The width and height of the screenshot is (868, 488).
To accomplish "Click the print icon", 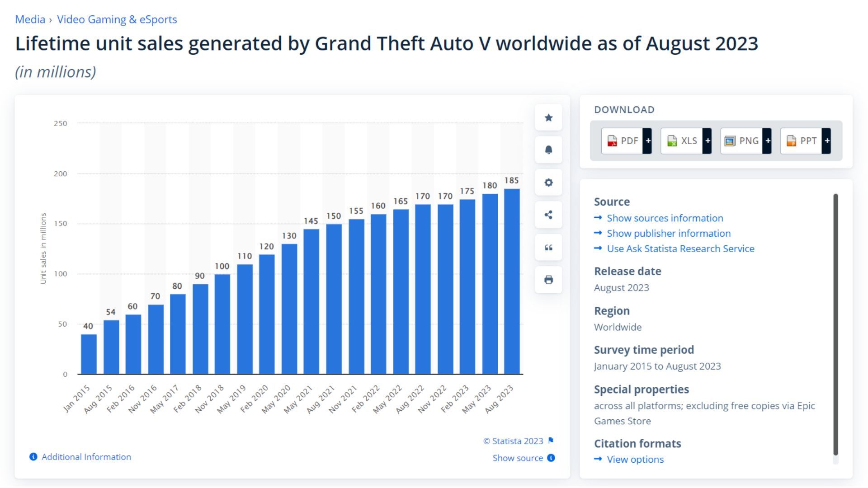I will (x=548, y=280).
